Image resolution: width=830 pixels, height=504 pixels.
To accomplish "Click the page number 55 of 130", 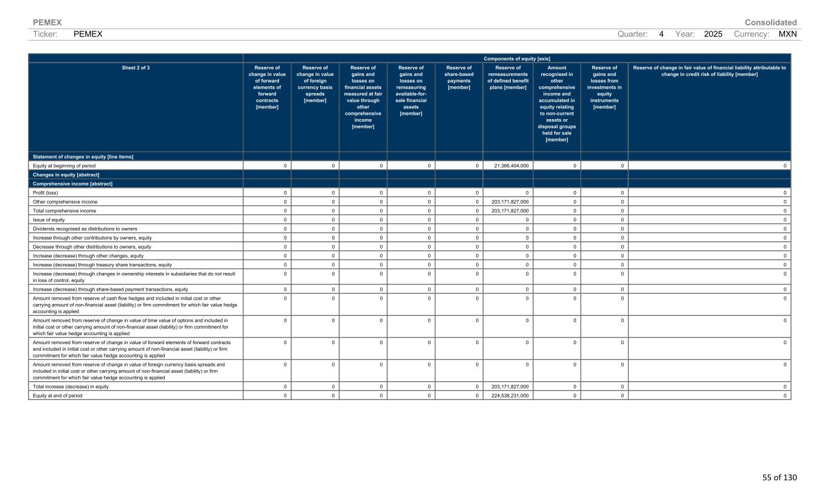I will tap(779, 477).
